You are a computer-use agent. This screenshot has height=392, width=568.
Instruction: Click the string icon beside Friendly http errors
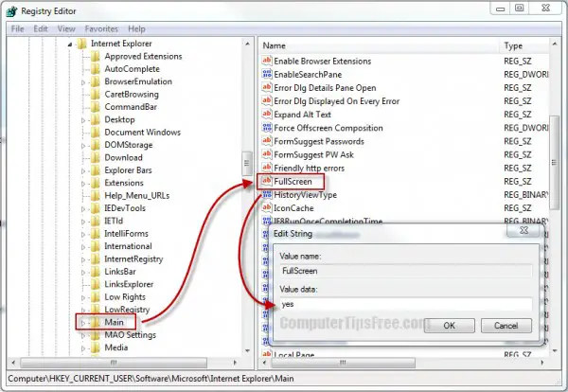click(267, 168)
